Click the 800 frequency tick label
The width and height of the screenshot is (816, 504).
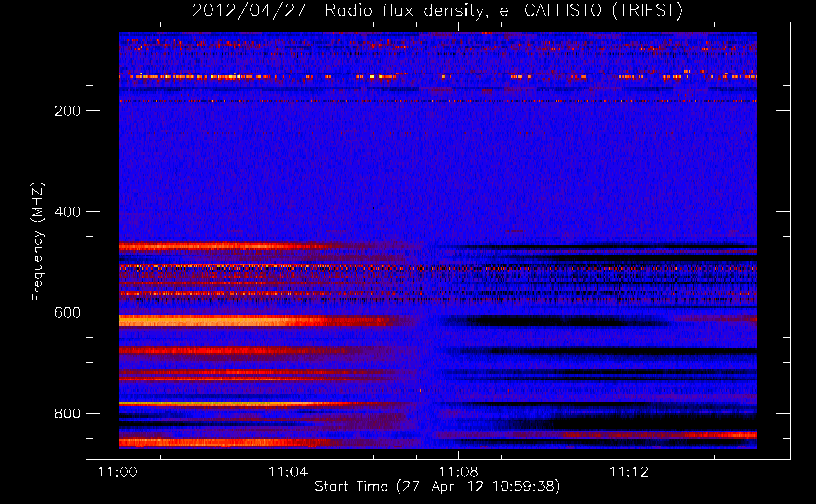coord(68,413)
